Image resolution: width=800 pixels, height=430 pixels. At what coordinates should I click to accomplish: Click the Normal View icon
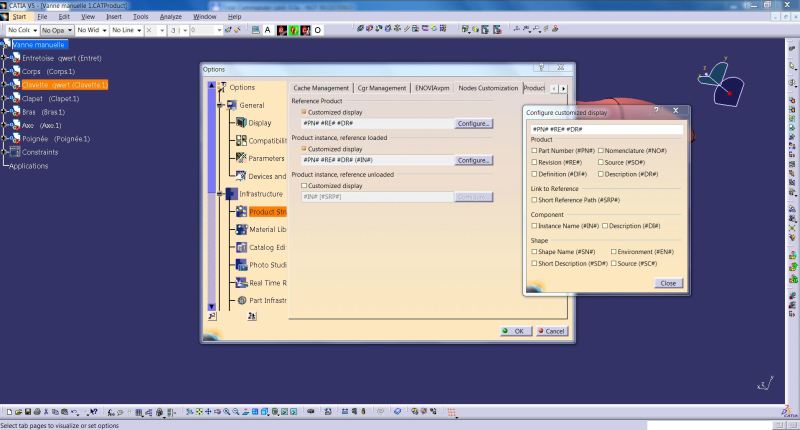tap(245, 412)
